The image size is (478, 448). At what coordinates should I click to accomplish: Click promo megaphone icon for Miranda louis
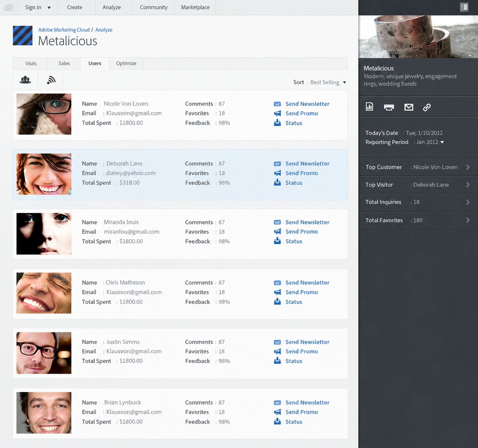click(x=277, y=232)
